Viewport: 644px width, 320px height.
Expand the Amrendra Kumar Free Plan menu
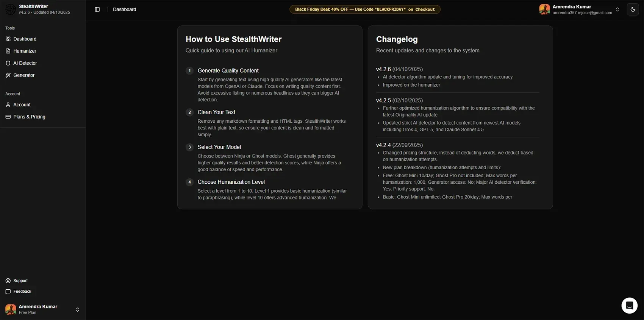77,310
